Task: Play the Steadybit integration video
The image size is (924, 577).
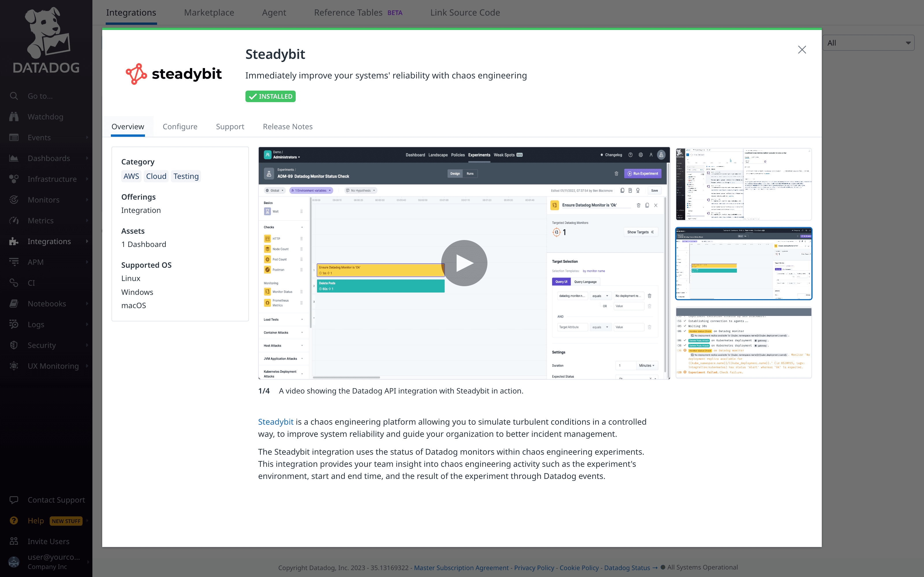Action: [464, 263]
